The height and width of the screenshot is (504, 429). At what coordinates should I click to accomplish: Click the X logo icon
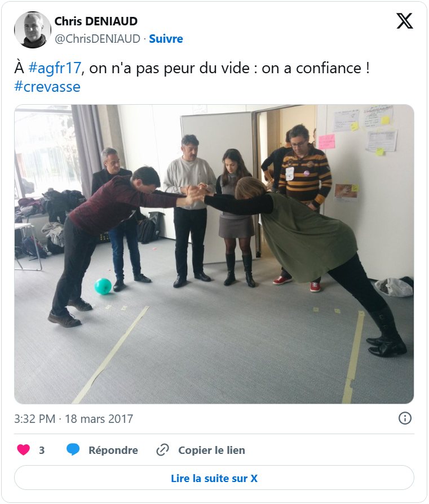[x=405, y=21]
